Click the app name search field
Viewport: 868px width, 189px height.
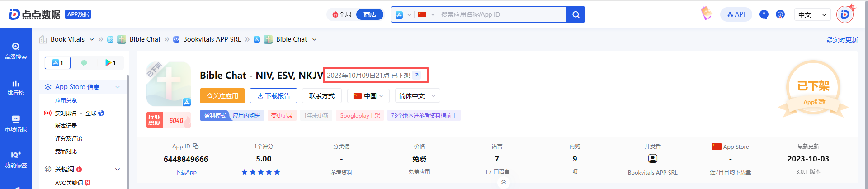(501, 14)
